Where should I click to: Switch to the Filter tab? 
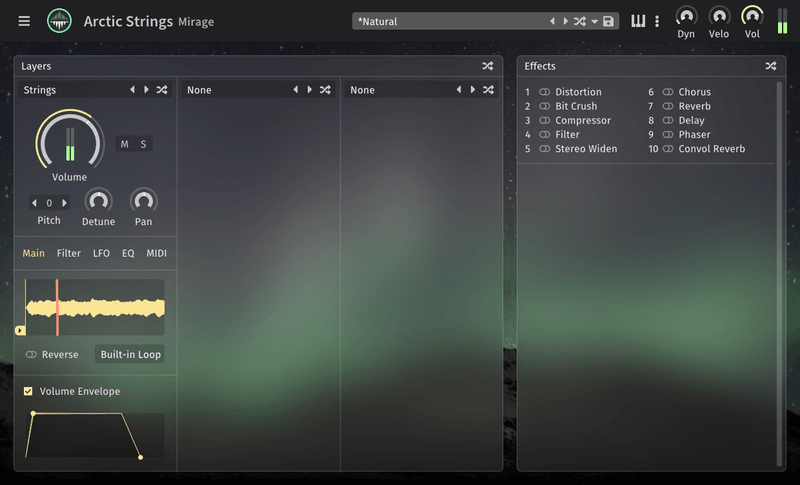pos(69,253)
